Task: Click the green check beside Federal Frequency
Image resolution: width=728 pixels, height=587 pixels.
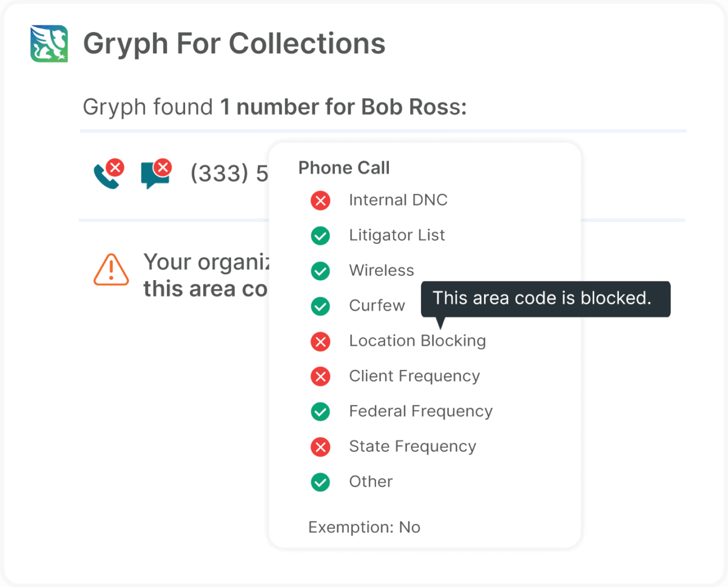Action: 320,412
